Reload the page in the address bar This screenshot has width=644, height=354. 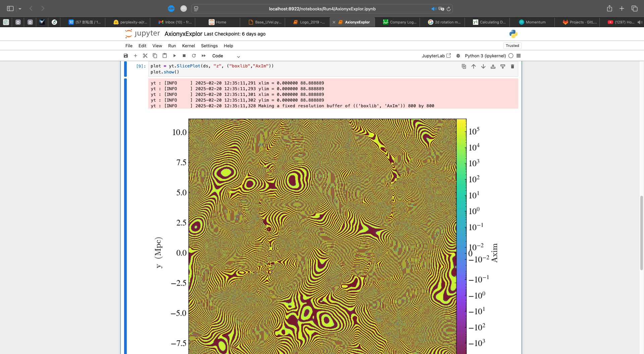point(448,9)
